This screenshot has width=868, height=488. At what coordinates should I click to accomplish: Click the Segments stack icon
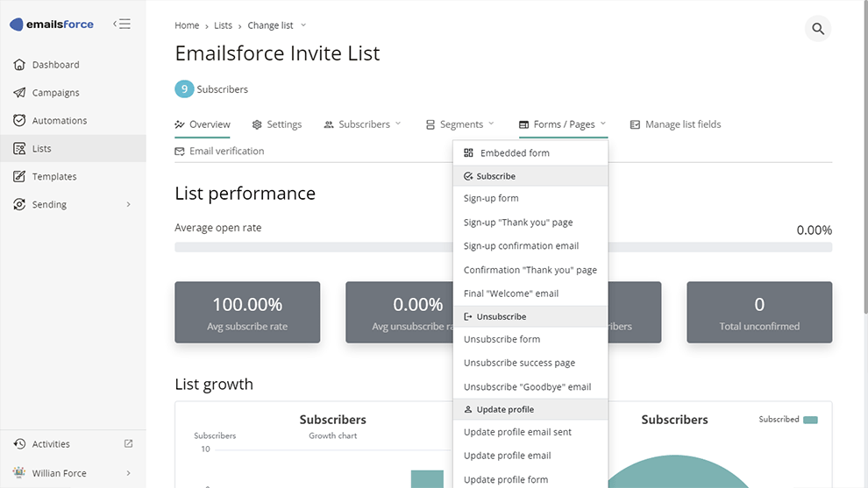coord(430,124)
